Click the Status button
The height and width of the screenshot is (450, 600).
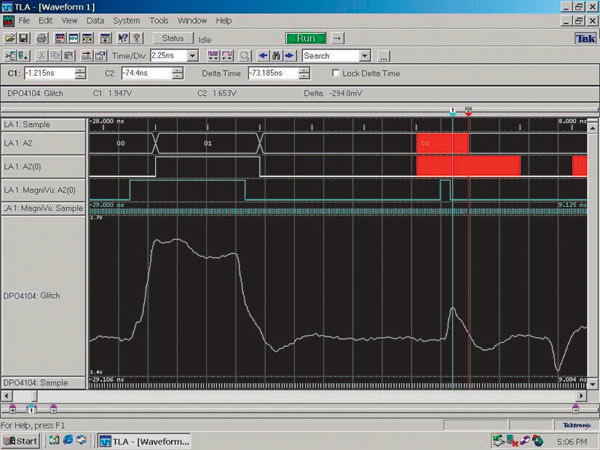pyautogui.click(x=173, y=38)
